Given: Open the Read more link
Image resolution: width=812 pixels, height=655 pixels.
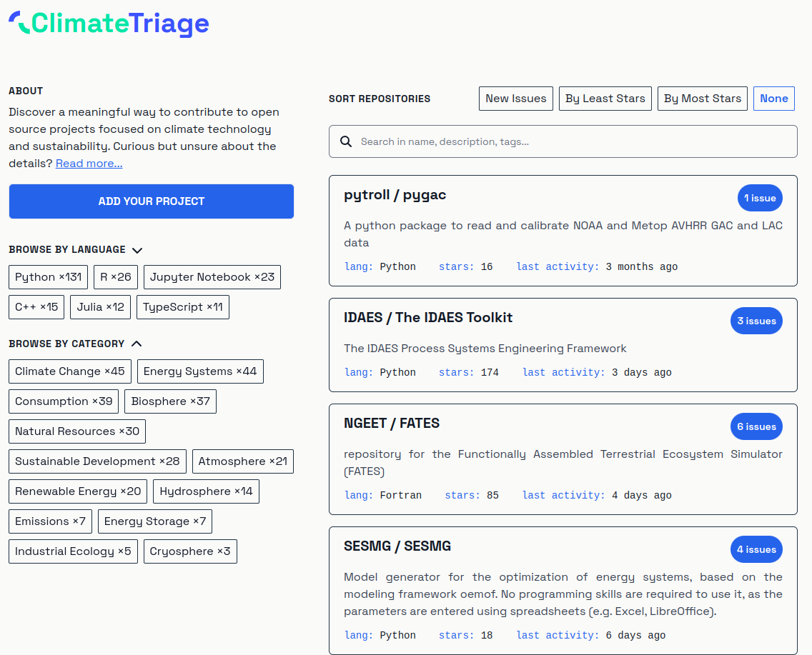Looking at the screenshot, I should click(x=89, y=163).
